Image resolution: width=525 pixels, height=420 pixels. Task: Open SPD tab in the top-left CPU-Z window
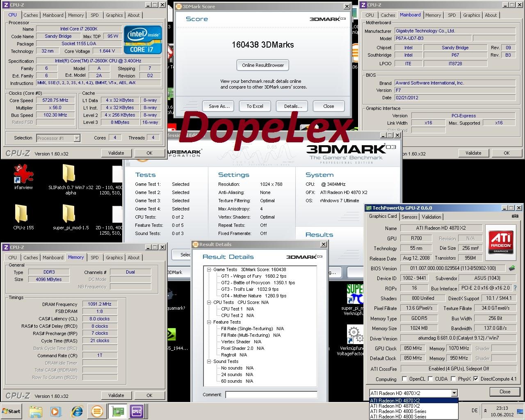(95, 15)
